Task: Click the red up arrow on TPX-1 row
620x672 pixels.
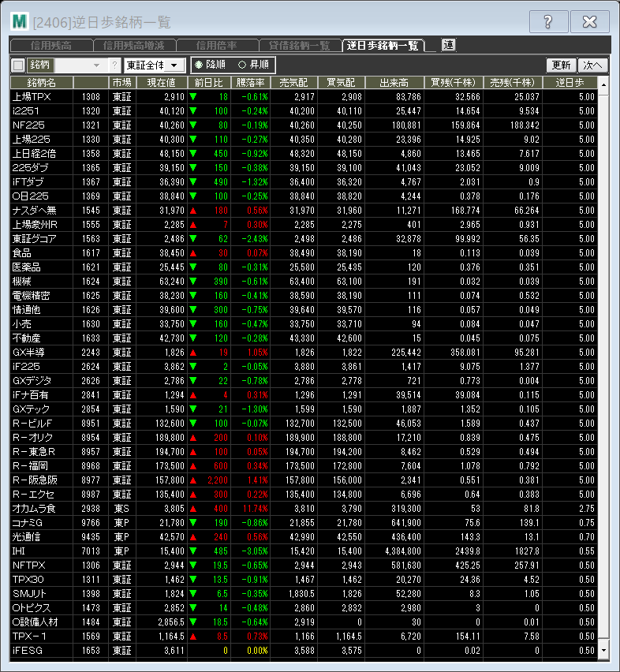Action: pyautogui.click(x=193, y=636)
